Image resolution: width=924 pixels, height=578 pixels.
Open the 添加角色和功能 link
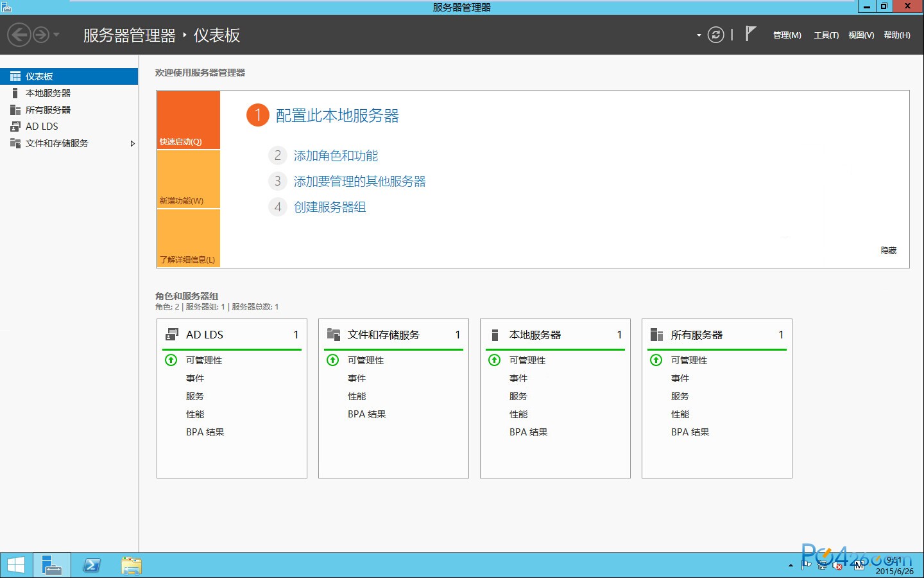click(x=336, y=155)
